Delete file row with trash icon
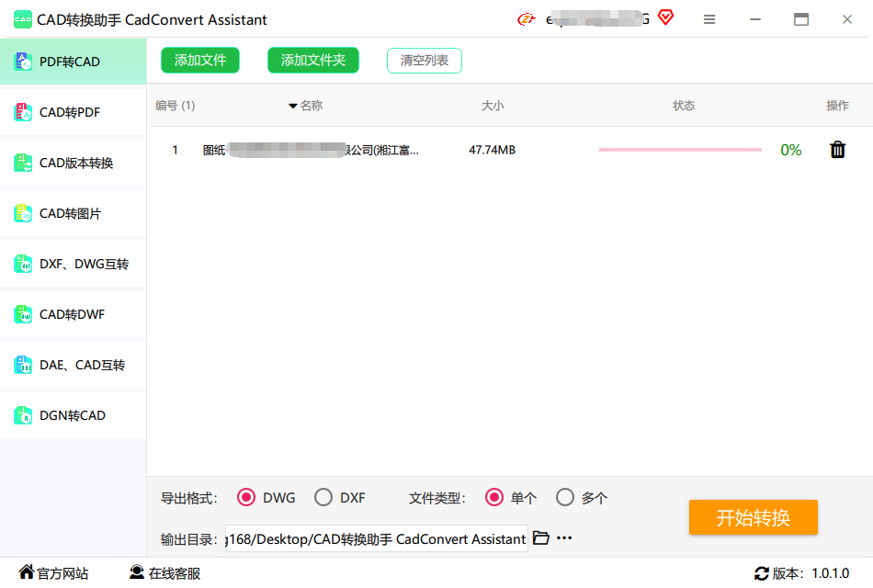Screen dimensions: 873x588 (x=837, y=150)
